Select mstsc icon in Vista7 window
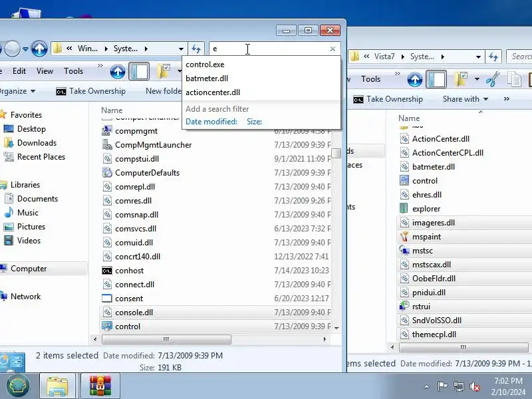The width and height of the screenshot is (532, 399). click(404, 251)
